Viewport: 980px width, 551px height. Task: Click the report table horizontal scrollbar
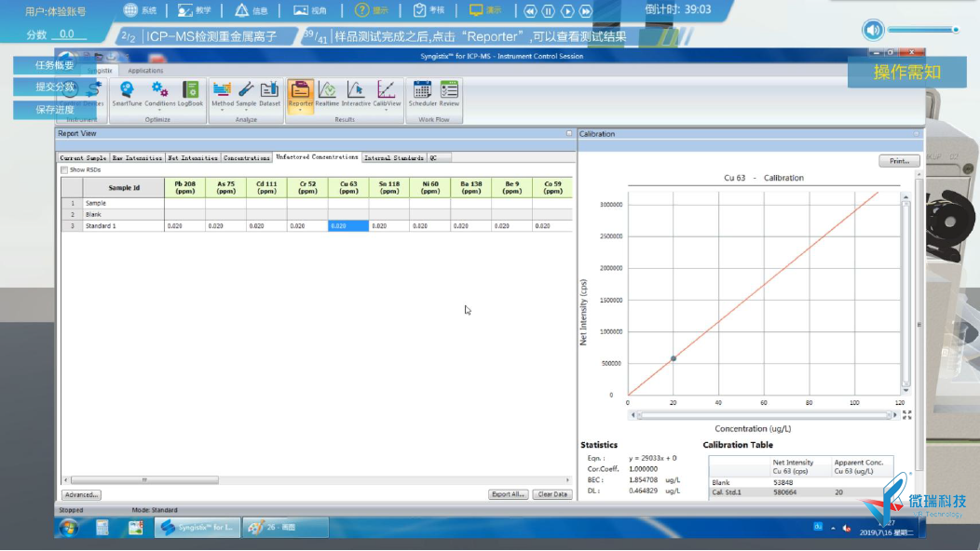145,479
